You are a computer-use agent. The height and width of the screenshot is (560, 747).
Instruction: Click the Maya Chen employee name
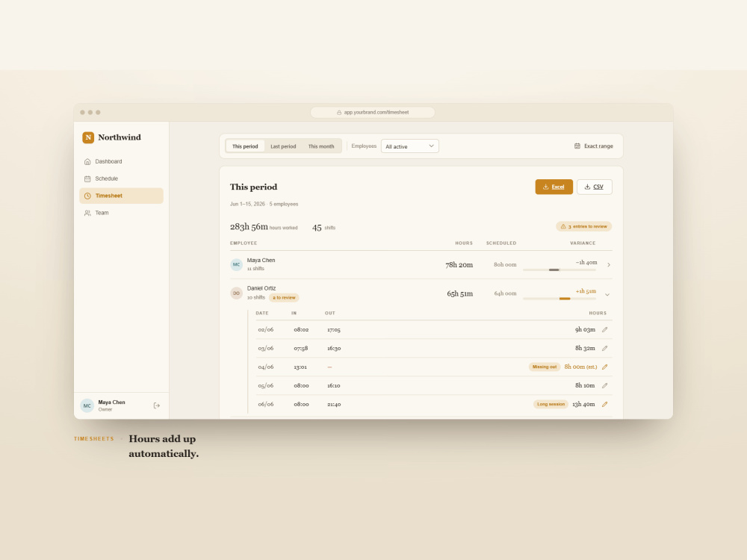261,260
